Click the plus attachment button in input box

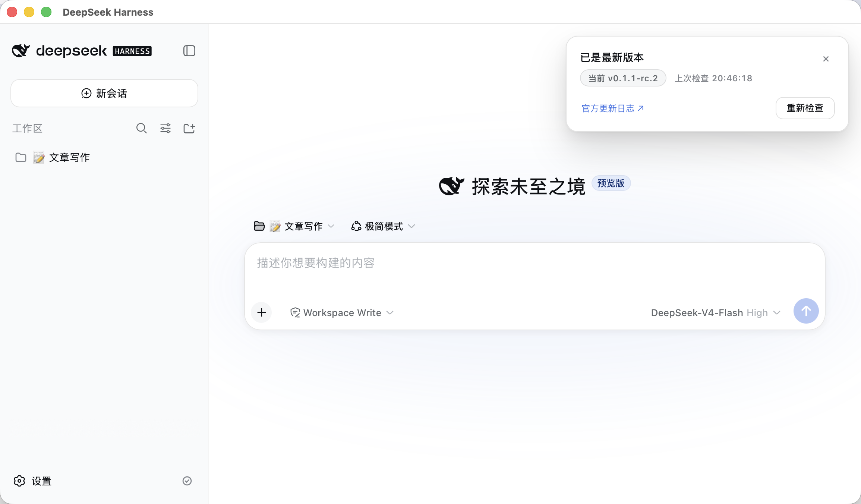tap(262, 312)
